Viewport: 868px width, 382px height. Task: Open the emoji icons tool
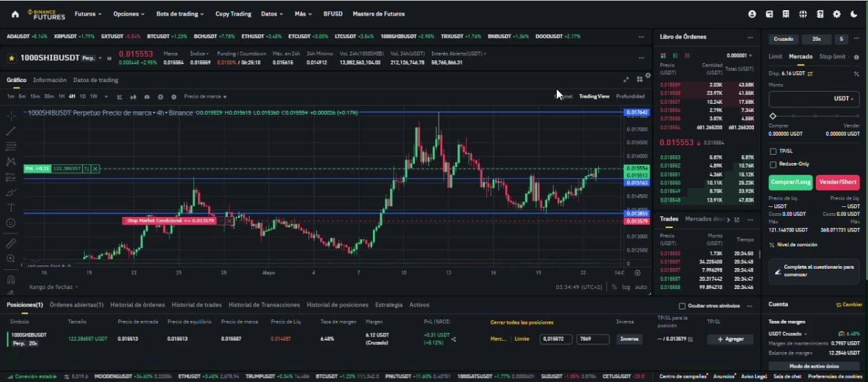[x=11, y=223]
